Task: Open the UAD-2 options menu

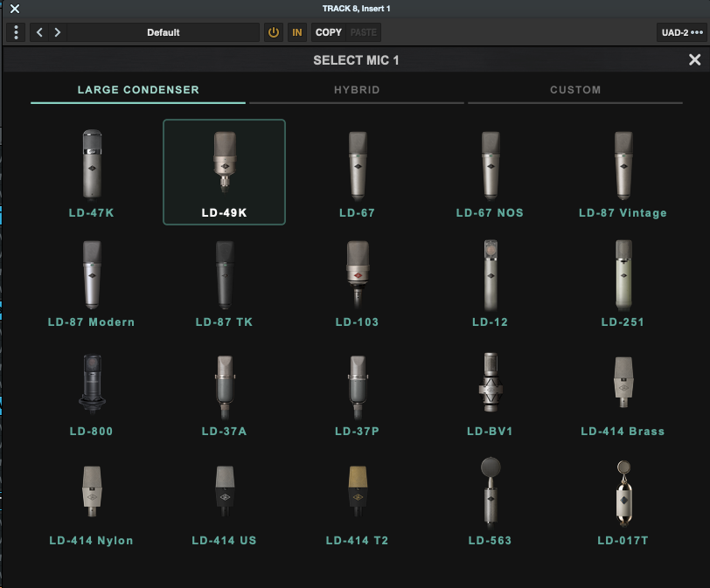Action: click(682, 32)
